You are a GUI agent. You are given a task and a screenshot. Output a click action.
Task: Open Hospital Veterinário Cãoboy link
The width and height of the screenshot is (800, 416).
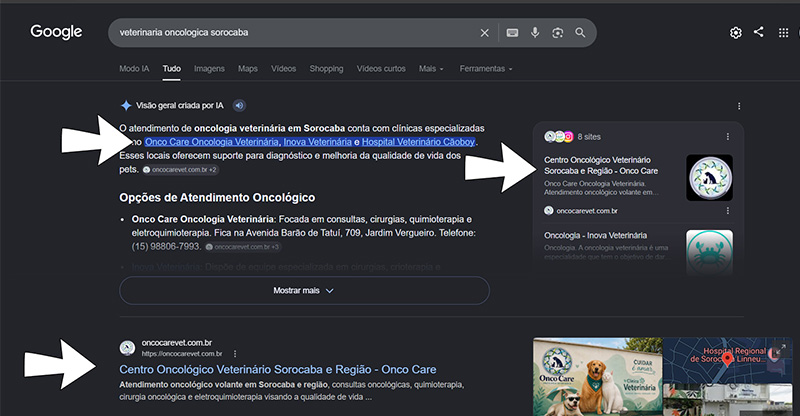pos(418,142)
